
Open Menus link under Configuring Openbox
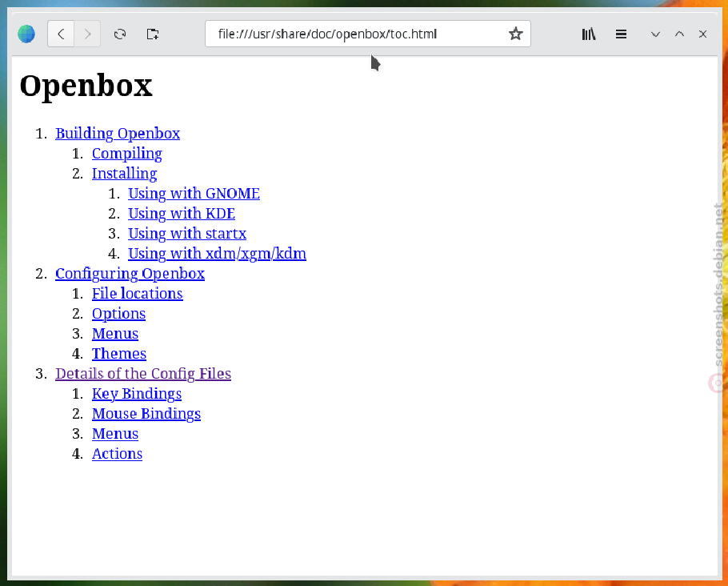point(115,333)
